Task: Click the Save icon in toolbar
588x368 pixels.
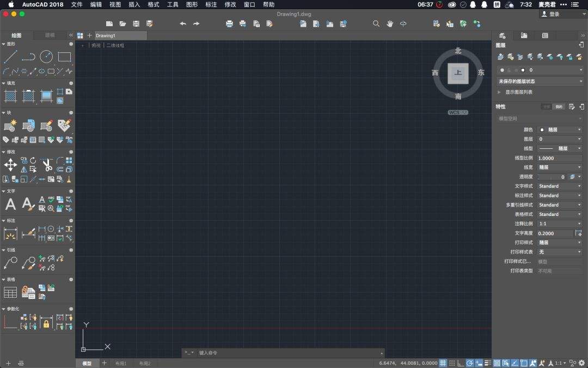Action: [136, 23]
